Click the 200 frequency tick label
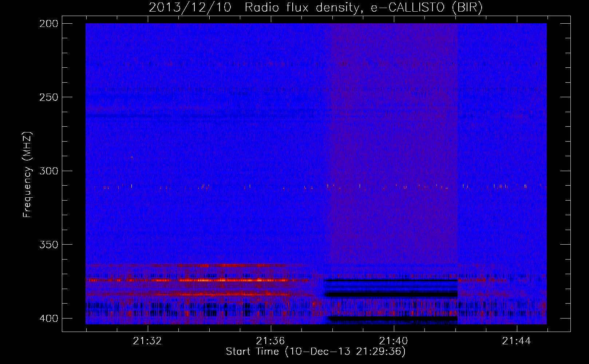Viewport: 589px width, 364px height. tap(49, 24)
